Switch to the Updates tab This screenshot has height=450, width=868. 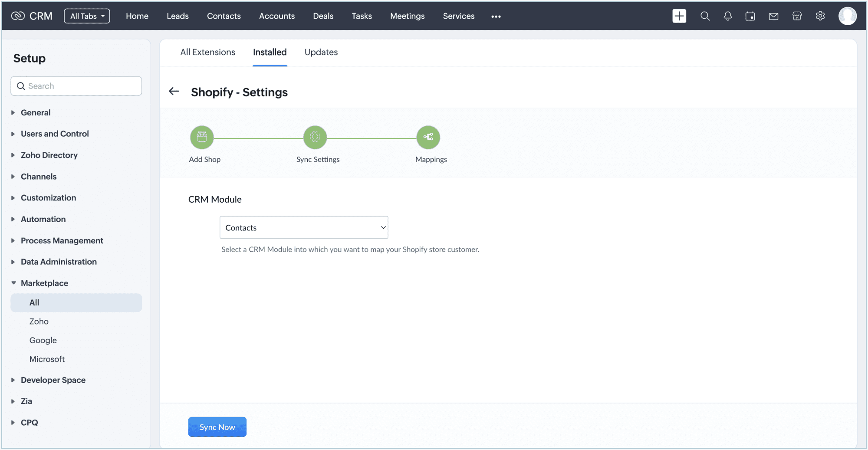click(321, 52)
